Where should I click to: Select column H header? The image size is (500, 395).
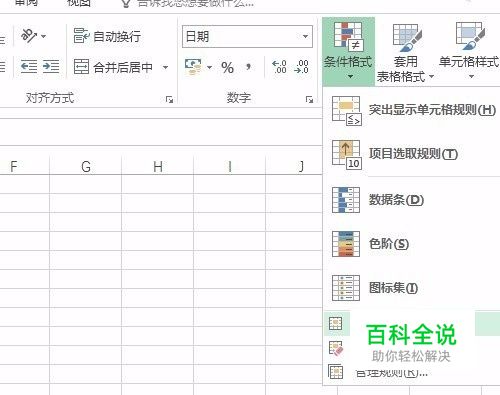click(x=158, y=166)
